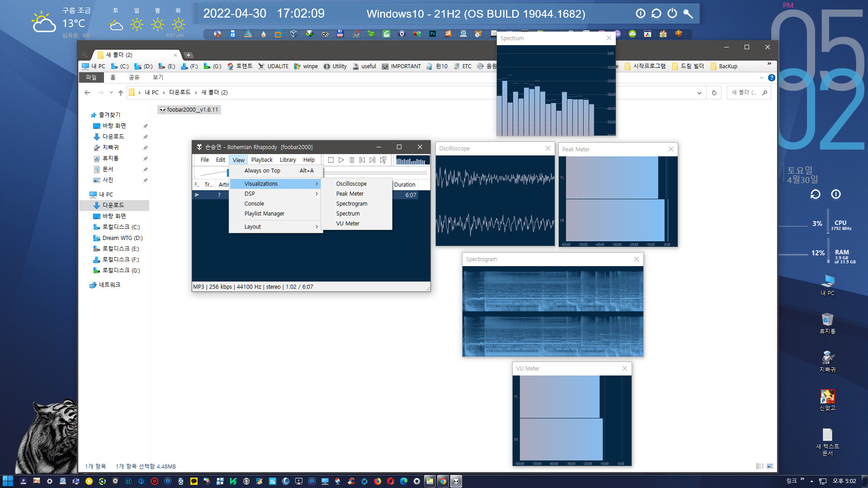Choose Spectrum visualization
The image size is (868, 488).
(357, 214)
